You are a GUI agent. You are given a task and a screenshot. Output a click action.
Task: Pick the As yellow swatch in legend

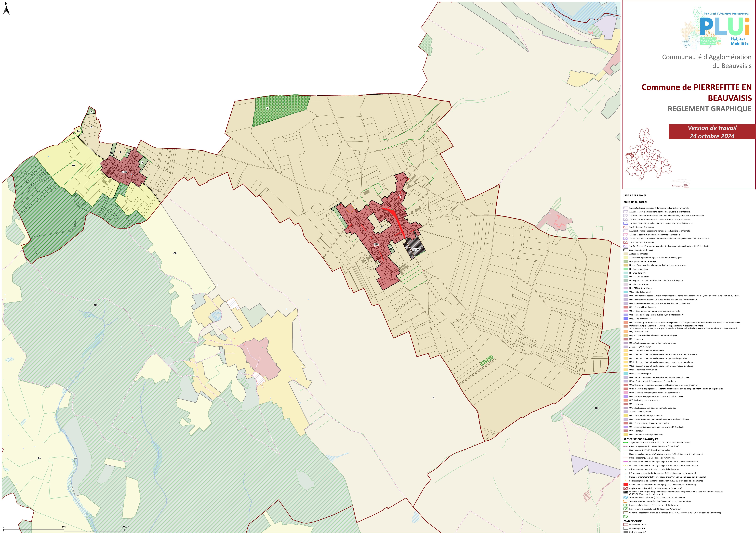626,258
